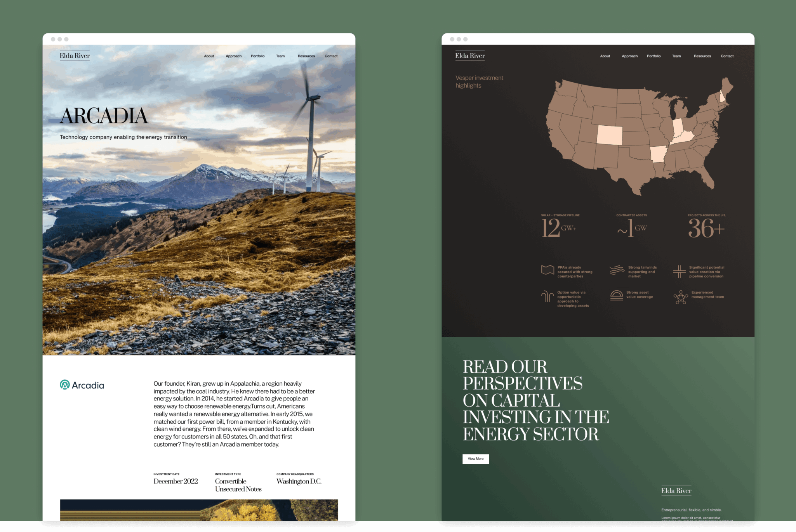
Task: Open Portfolio in the right dark navigation
Action: pyautogui.click(x=653, y=56)
